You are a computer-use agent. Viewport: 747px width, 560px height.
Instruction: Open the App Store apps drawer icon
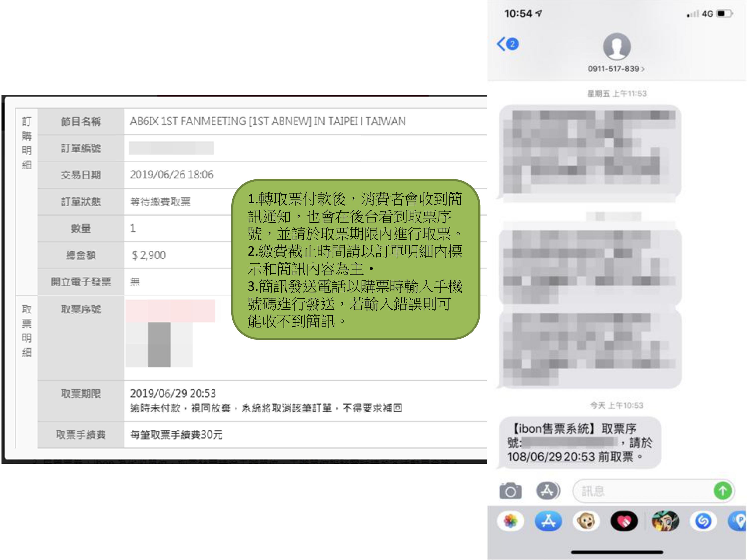tap(548, 491)
